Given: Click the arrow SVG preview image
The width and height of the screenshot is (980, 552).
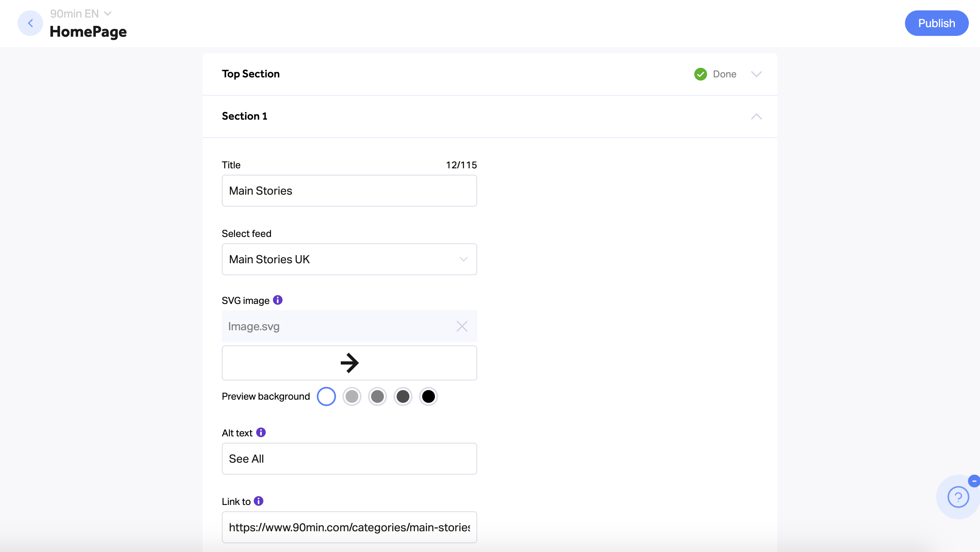Looking at the screenshot, I should click(x=350, y=363).
